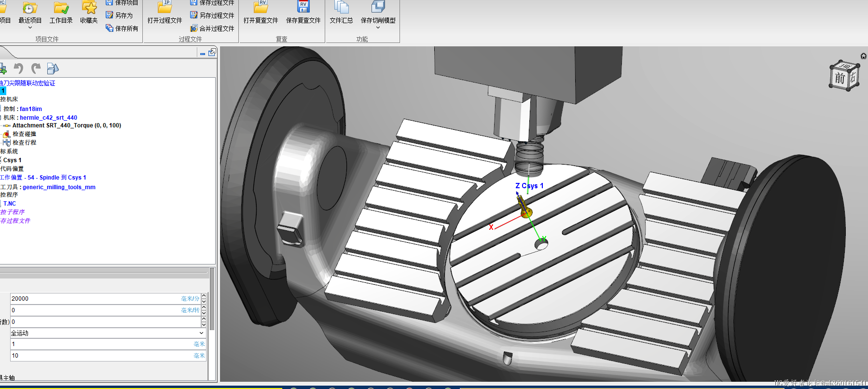This screenshot has height=389, width=868.
Task: Select the 存过程文件 in-process file node
Action: 15,221
